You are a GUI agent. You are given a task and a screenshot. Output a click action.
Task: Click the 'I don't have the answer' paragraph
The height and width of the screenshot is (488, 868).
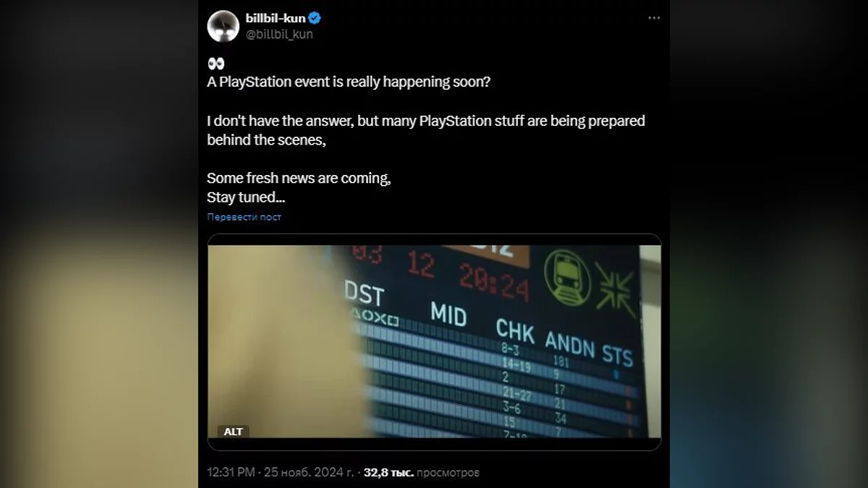(x=426, y=130)
